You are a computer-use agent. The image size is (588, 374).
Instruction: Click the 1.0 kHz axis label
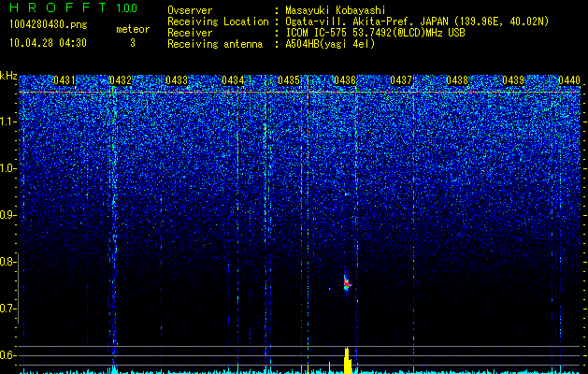tap(7, 168)
